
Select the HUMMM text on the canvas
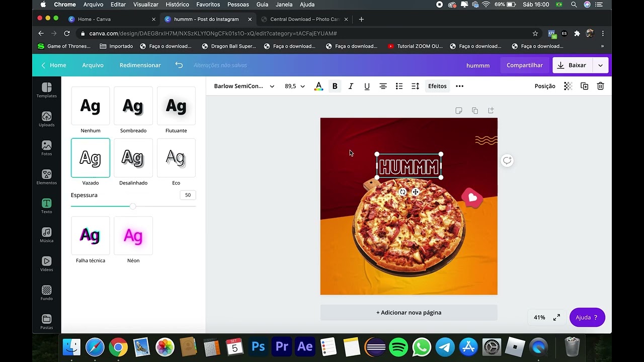[409, 167]
